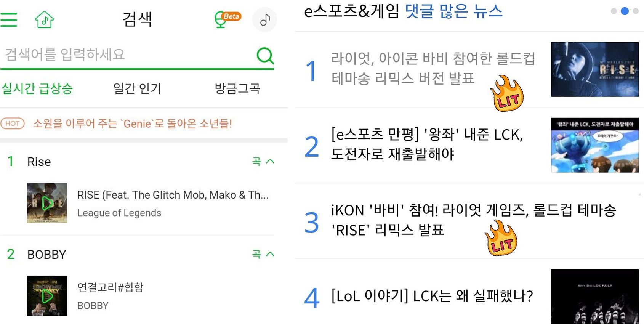This screenshot has height=324, width=644.
Task: Open the 'RISE' 리믹스 발표 headline ranked 3
Action: (x=473, y=220)
